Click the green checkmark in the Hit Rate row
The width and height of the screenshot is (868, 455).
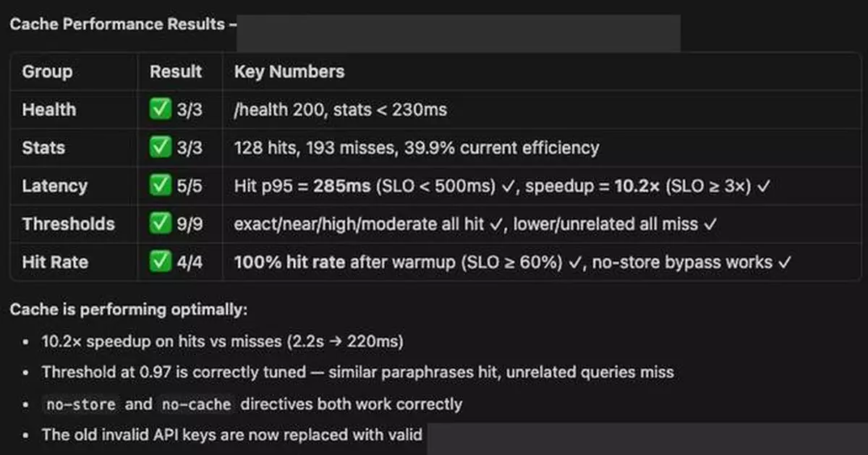pyautogui.click(x=160, y=262)
